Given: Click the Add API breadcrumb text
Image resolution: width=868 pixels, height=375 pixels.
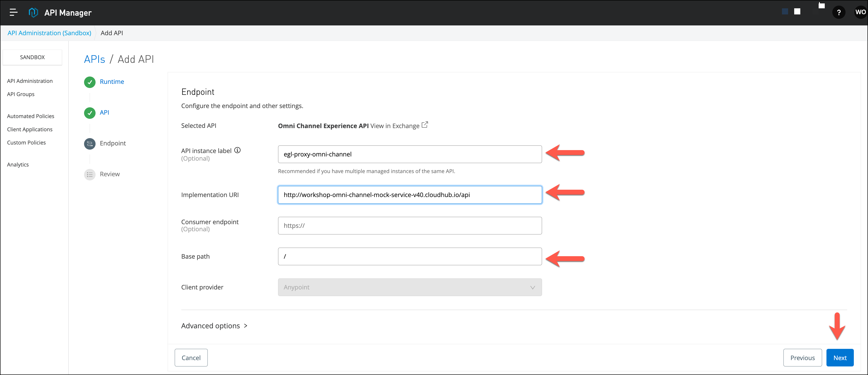Looking at the screenshot, I should 112,33.
